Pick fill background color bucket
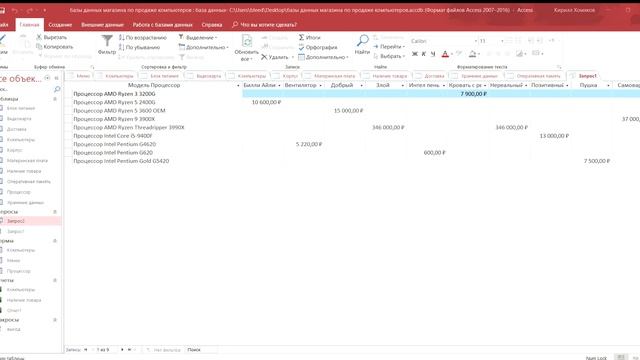 point(472,54)
